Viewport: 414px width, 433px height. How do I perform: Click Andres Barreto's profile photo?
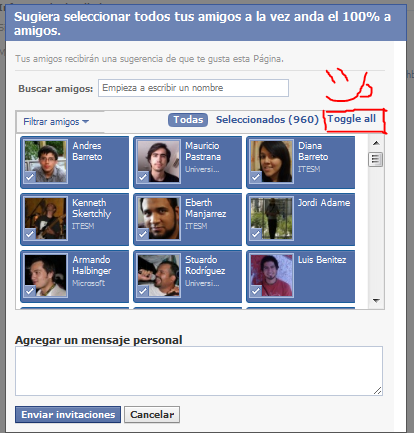45,162
